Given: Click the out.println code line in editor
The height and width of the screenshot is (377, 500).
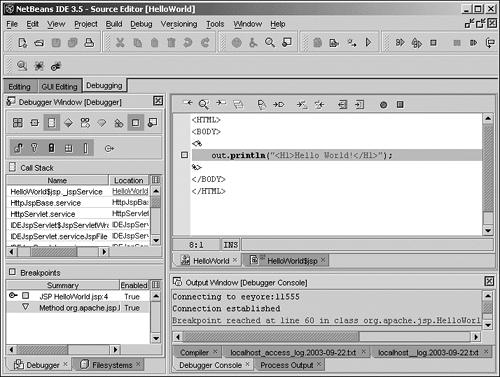Looking at the screenshot, I should click(x=337, y=155).
